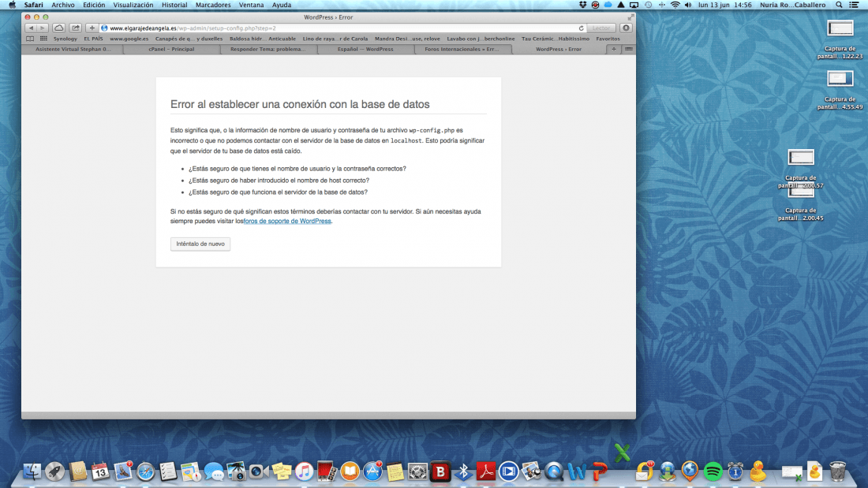Open Lino de raya bookmark
The width and height of the screenshot is (868, 488).
click(x=335, y=39)
